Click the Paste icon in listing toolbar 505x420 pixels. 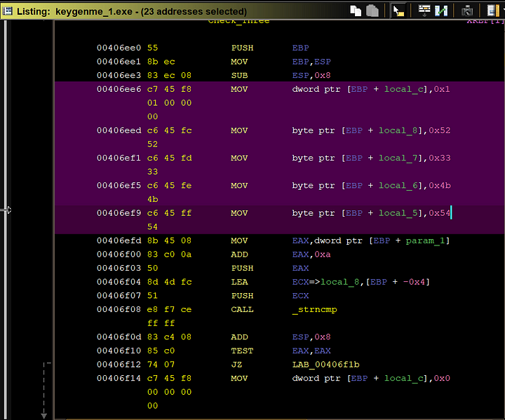(372, 11)
